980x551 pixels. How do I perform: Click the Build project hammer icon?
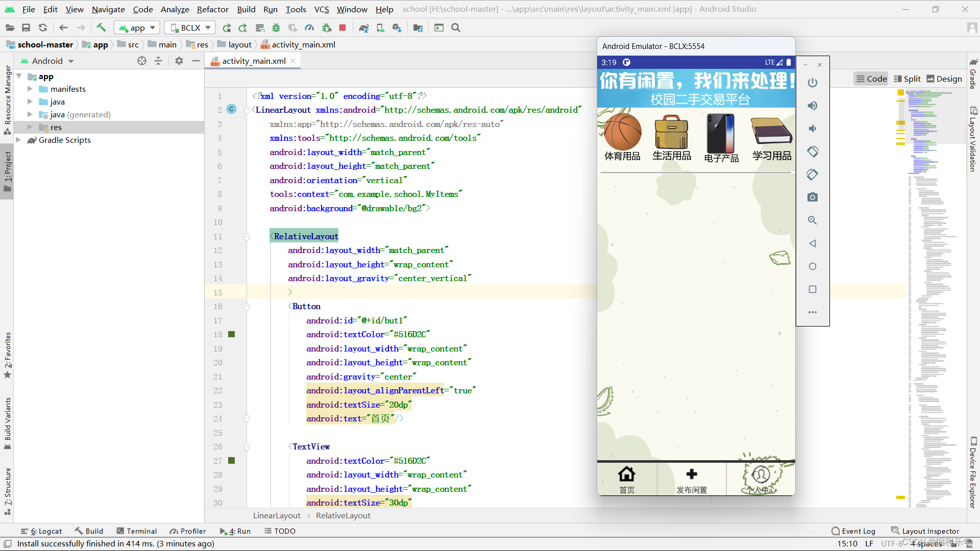pos(101,28)
